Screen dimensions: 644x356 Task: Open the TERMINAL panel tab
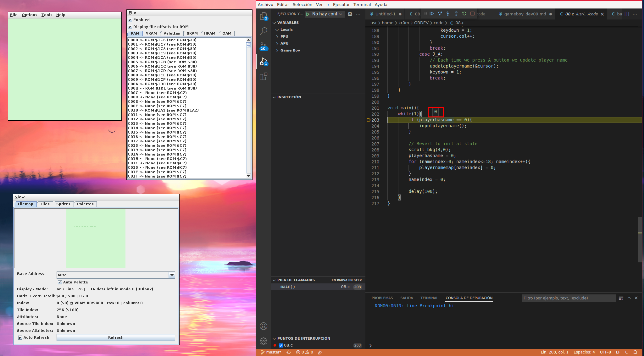pos(429,298)
